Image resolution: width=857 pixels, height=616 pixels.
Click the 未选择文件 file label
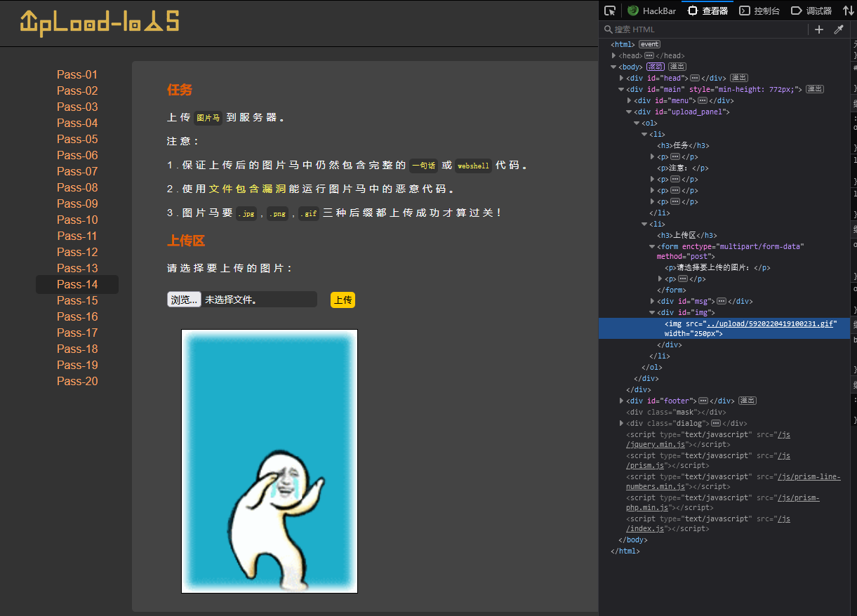231,300
